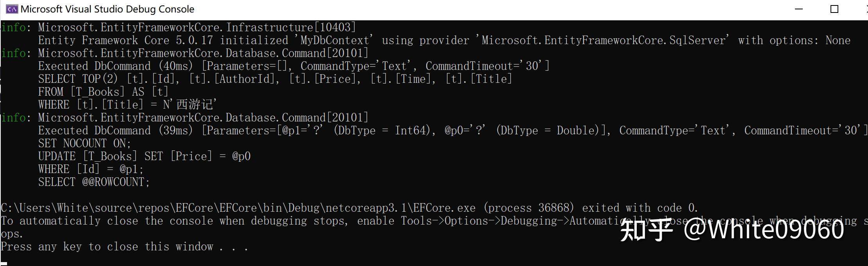868x266 pixels.
Task: Click the info: label before the UPDATE command log
Action: 14,117
